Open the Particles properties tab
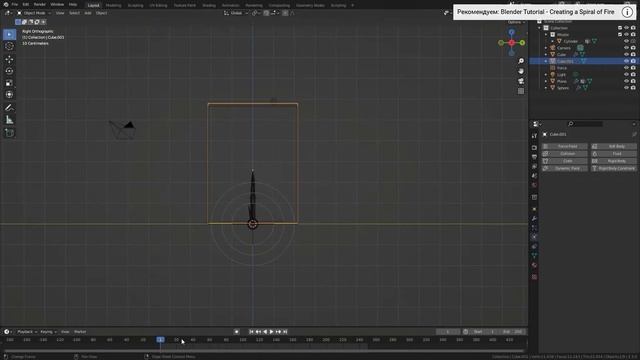This screenshot has width=640, height=360. coord(534,228)
